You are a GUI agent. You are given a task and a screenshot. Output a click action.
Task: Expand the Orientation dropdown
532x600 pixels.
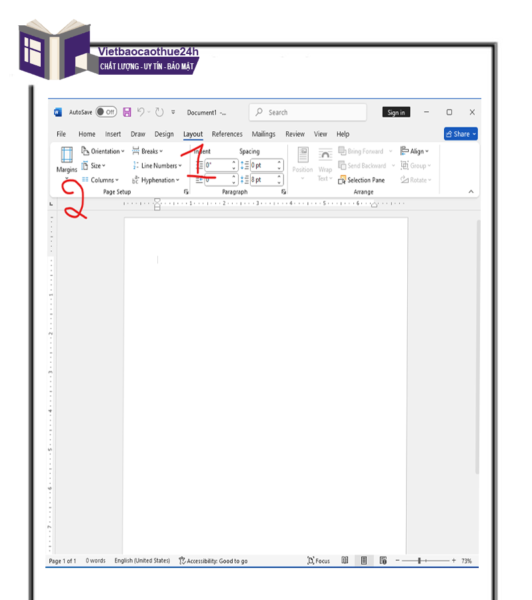click(103, 151)
